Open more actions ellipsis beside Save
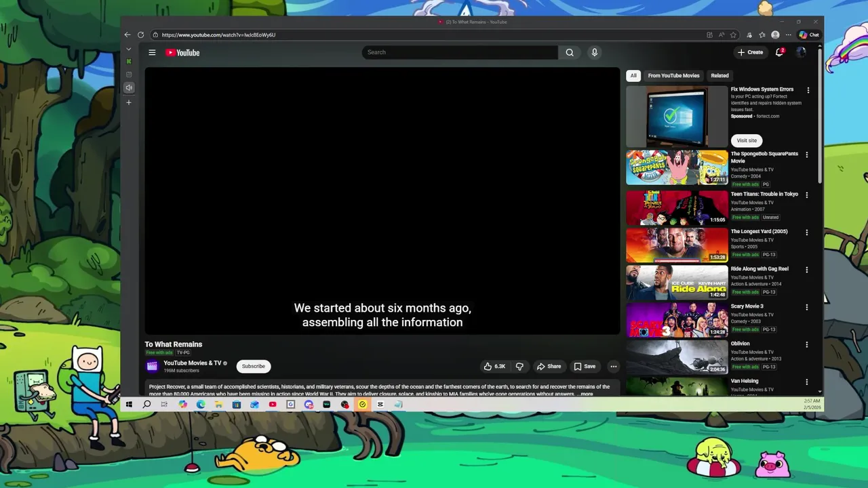Screen dimensions: 868x488 point(613,366)
